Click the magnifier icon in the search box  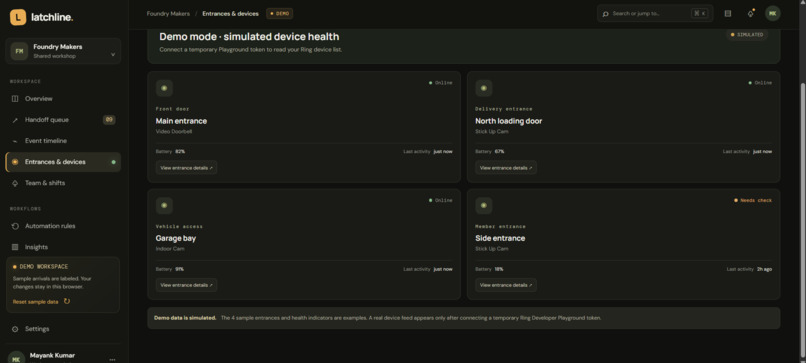[x=606, y=14]
